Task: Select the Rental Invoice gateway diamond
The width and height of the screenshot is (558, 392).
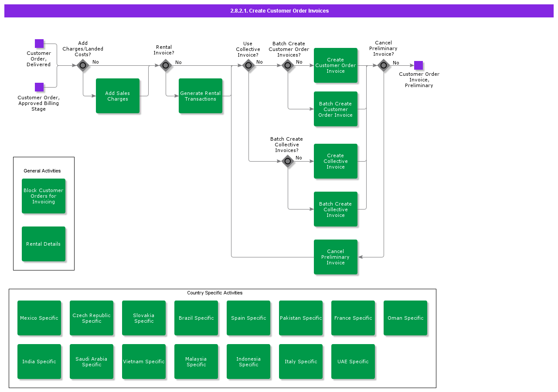Action: [x=166, y=65]
